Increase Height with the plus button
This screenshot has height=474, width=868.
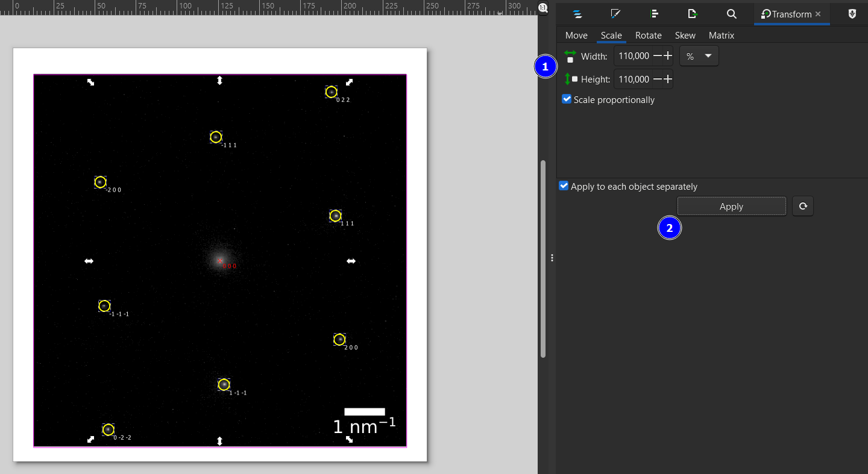[x=668, y=80]
